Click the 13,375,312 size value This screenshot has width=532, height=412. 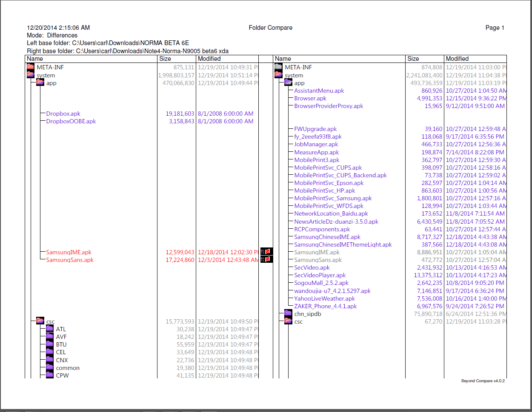[428, 275]
